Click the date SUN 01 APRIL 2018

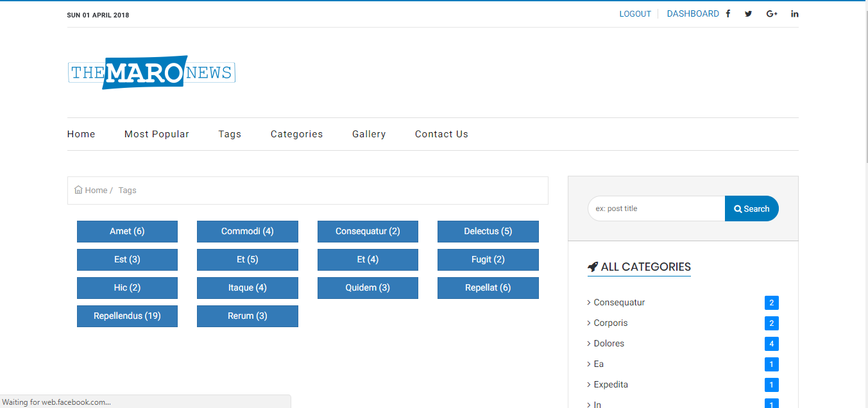(98, 15)
